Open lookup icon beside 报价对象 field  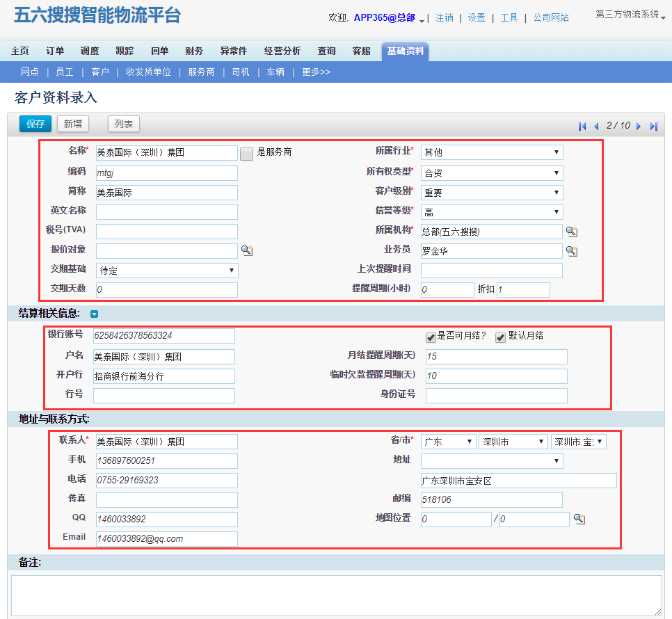point(246,250)
